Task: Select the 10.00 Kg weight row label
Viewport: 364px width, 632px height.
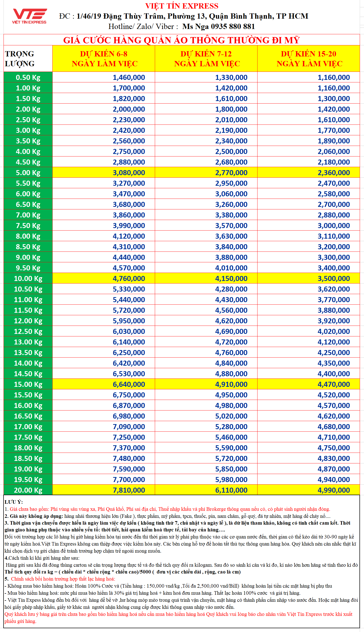Action: 28,278
